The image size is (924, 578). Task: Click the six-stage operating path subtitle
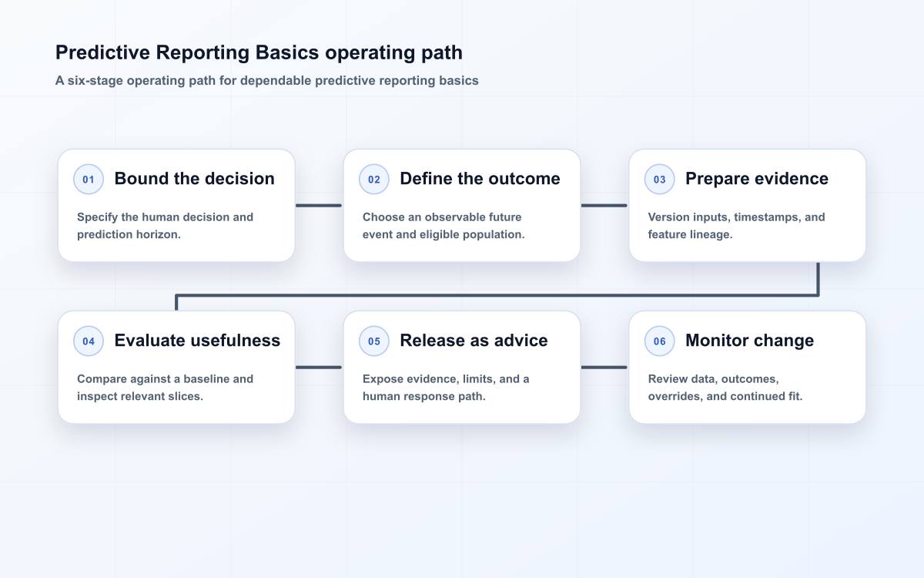[x=267, y=80]
